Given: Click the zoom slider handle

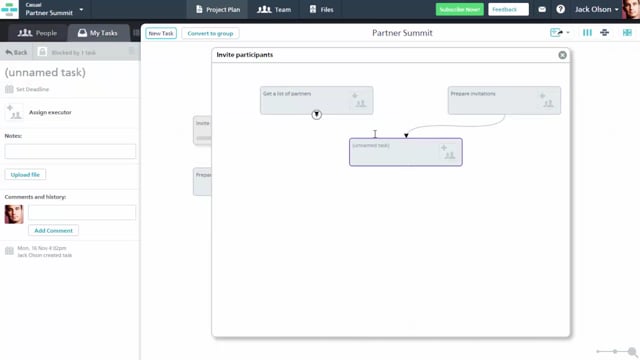Looking at the screenshot, I should pos(615,351).
